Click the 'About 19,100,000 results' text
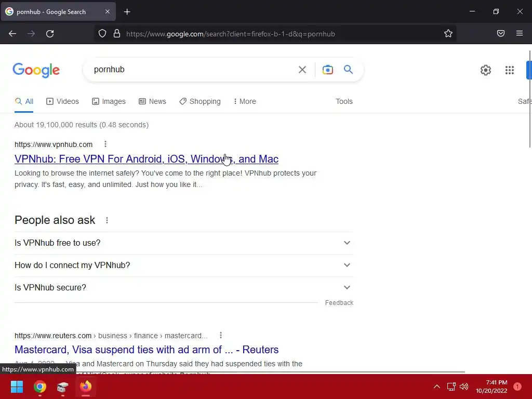This screenshot has height=399, width=532. (x=82, y=125)
